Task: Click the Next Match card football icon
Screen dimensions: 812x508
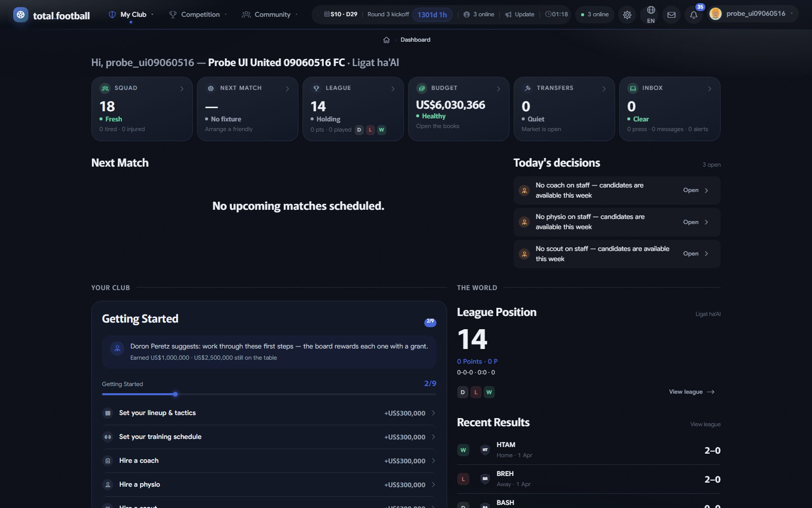Action: click(x=211, y=88)
